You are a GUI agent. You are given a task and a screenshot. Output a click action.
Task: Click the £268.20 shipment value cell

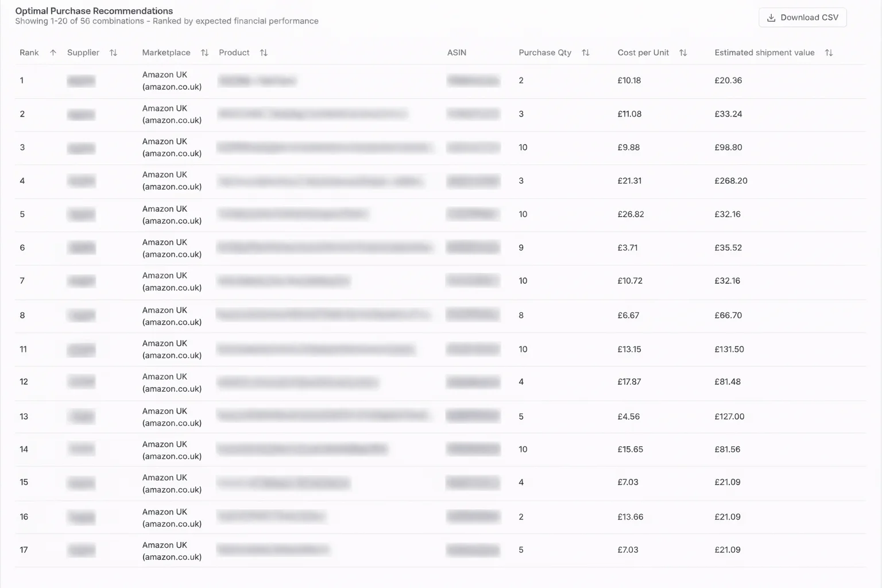(x=730, y=180)
